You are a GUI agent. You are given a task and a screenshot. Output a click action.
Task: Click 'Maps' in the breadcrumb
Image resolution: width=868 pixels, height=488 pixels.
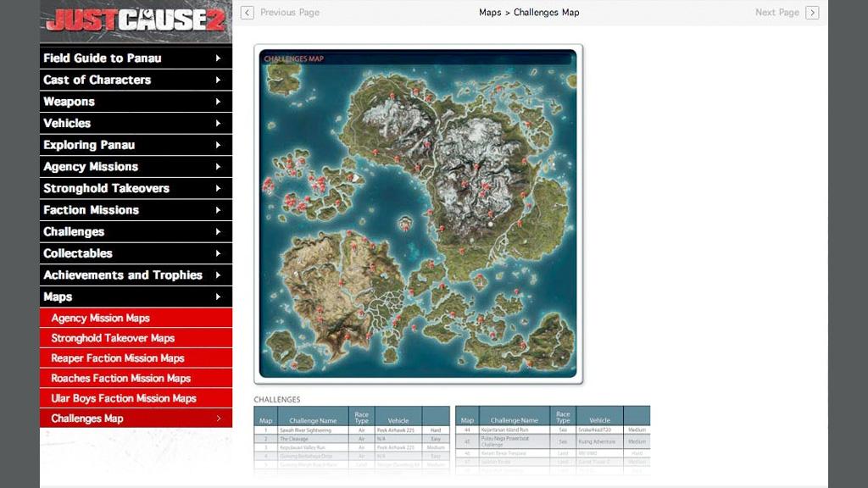[x=490, y=12]
